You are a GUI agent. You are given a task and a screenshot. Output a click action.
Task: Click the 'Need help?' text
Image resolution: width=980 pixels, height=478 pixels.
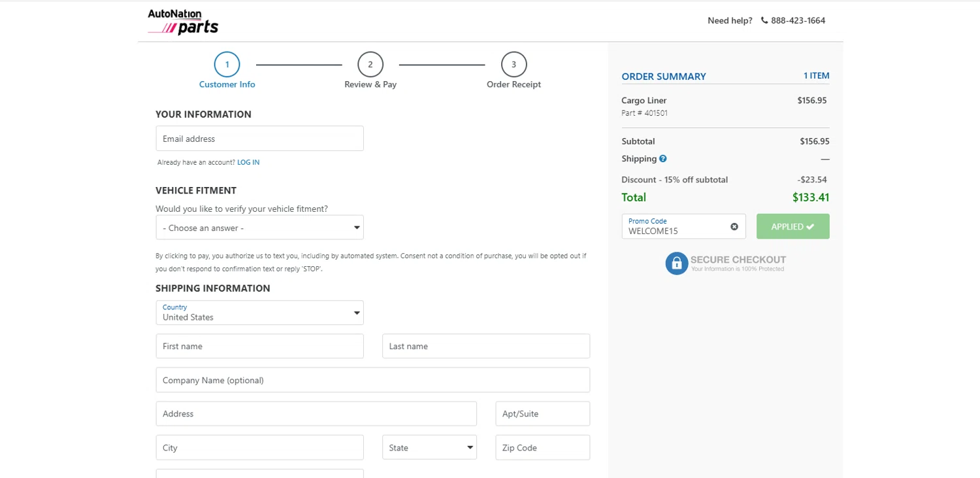click(730, 20)
